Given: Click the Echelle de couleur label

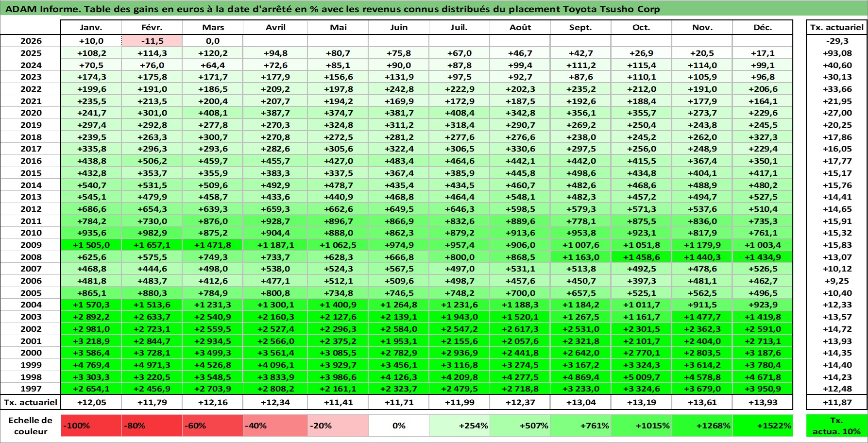Looking at the screenshot, I should click(x=31, y=426).
